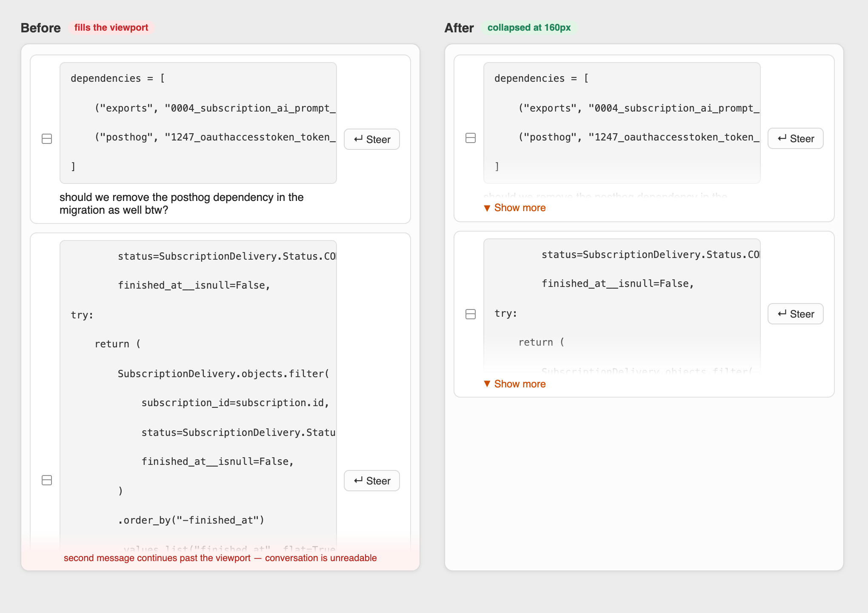Click collapse icon beside Before panel's order_by message
The width and height of the screenshot is (868, 613).
pyautogui.click(x=47, y=480)
